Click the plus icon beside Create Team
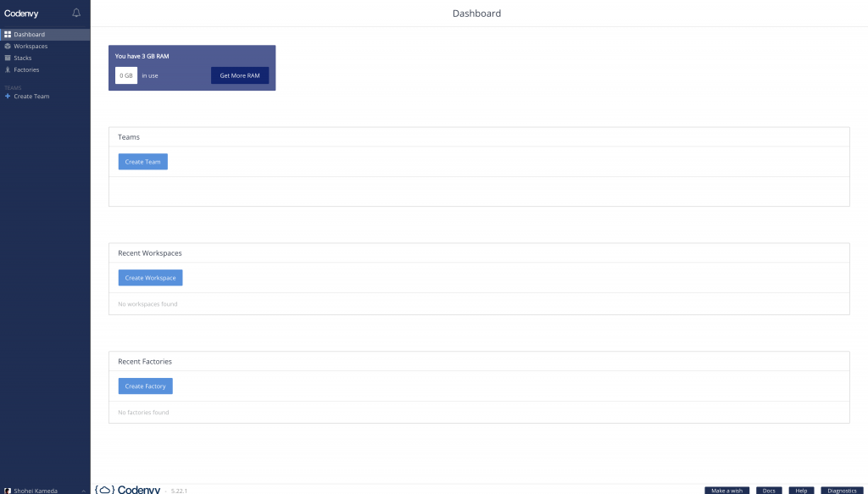 (x=9, y=96)
